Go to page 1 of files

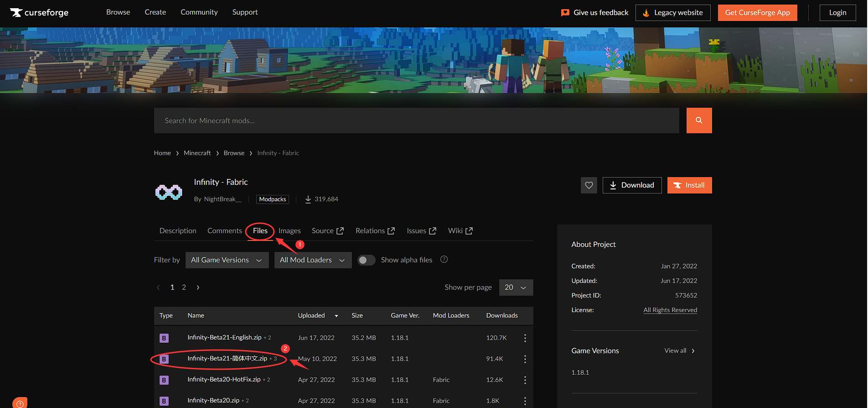172,287
